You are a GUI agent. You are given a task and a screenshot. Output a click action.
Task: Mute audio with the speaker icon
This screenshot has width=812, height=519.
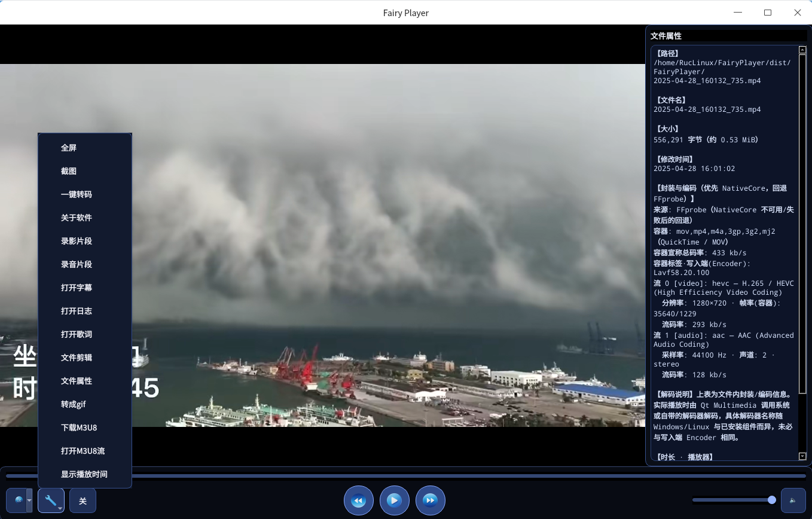click(x=793, y=500)
